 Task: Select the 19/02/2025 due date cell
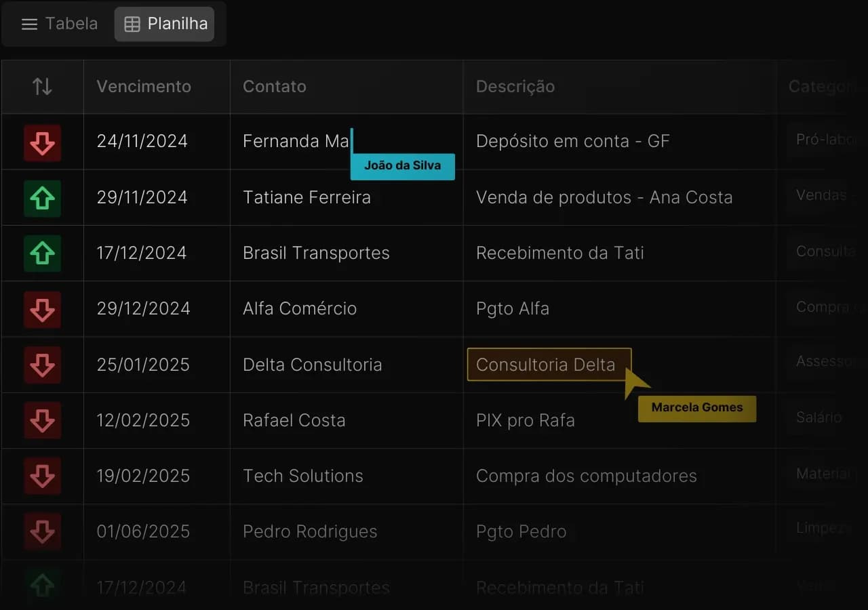point(143,476)
